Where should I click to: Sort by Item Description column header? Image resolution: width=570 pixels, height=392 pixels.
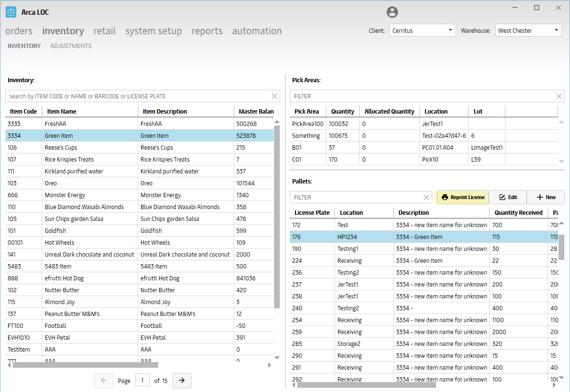(x=186, y=112)
